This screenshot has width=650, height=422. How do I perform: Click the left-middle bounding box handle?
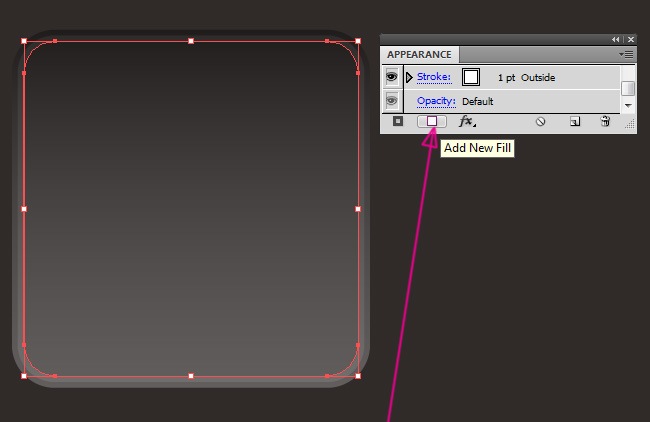[x=24, y=209]
